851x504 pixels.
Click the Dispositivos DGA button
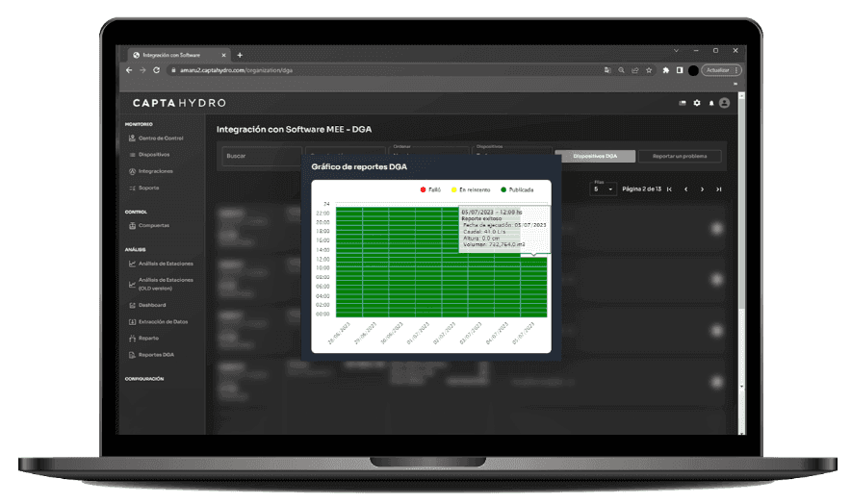(595, 156)
